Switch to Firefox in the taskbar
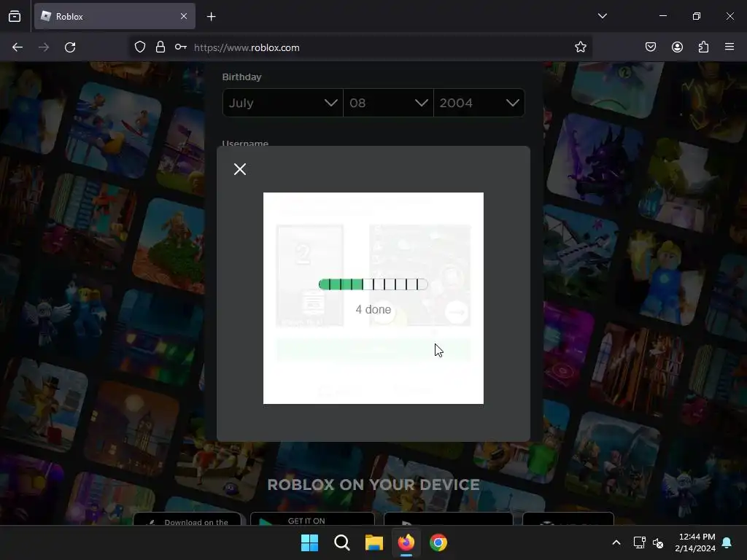Image resolution: width=747 pixels, height=560 pixels. point(406,542)
